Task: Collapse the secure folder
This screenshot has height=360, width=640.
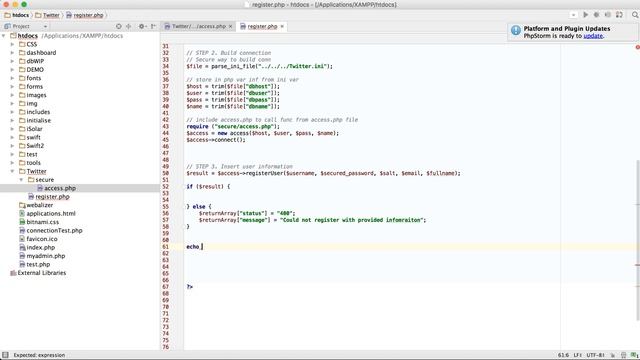Action: pyautogui.click(x=21, y=180)
